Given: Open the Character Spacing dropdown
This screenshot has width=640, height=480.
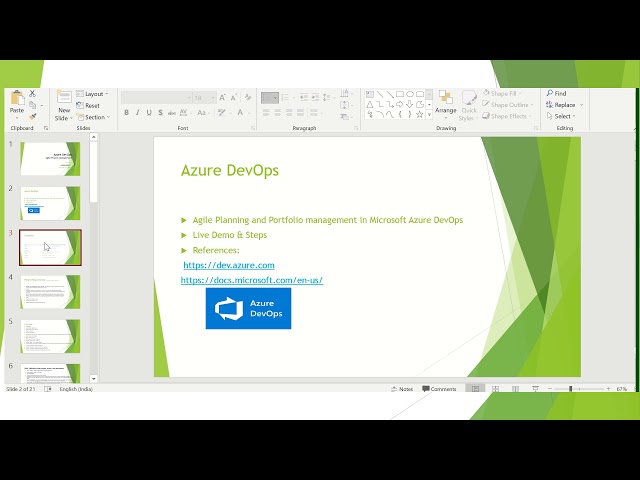Looking at the screenshot, I should (x=184, y=113).
